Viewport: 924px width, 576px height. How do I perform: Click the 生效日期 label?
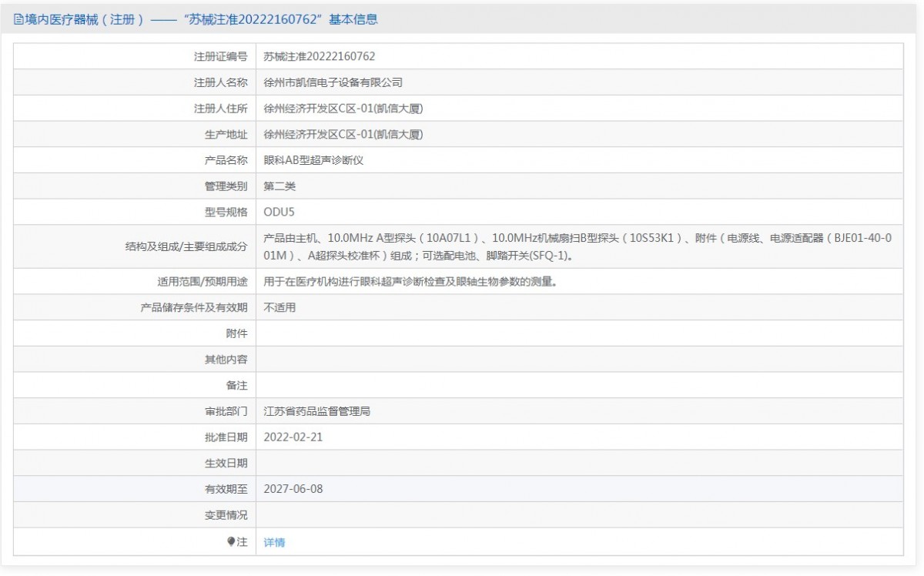click(226, 463)
